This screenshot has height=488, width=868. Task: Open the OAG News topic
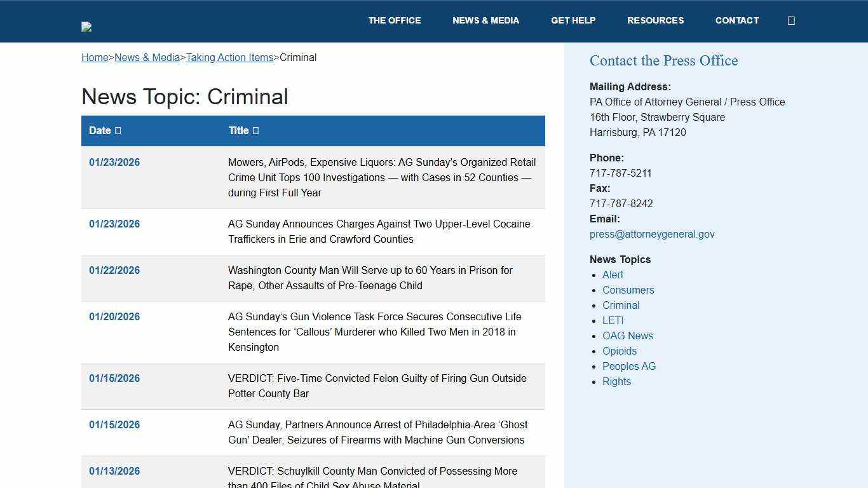click(628, 335)
